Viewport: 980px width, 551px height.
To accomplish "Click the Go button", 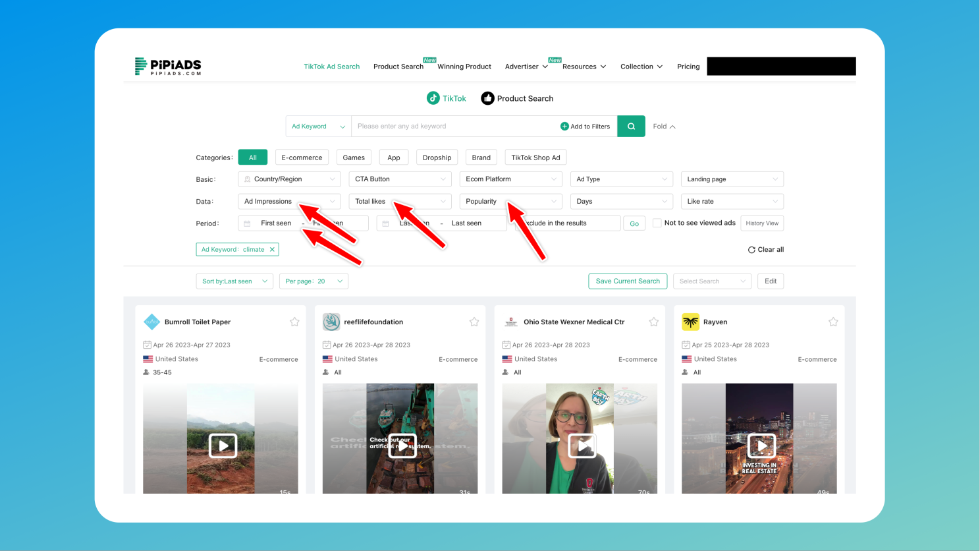I will (x=634, y=223).
